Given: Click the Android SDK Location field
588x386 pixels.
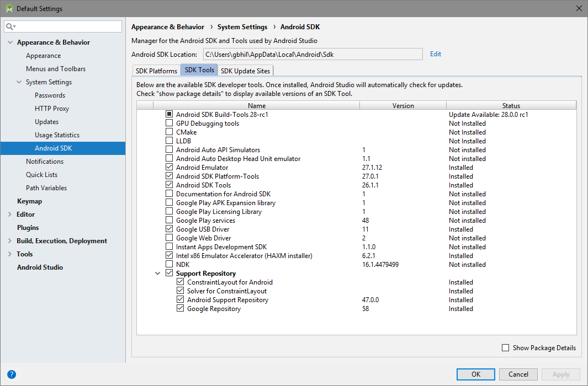Looking at the screenshot, I should pos(312,55).
